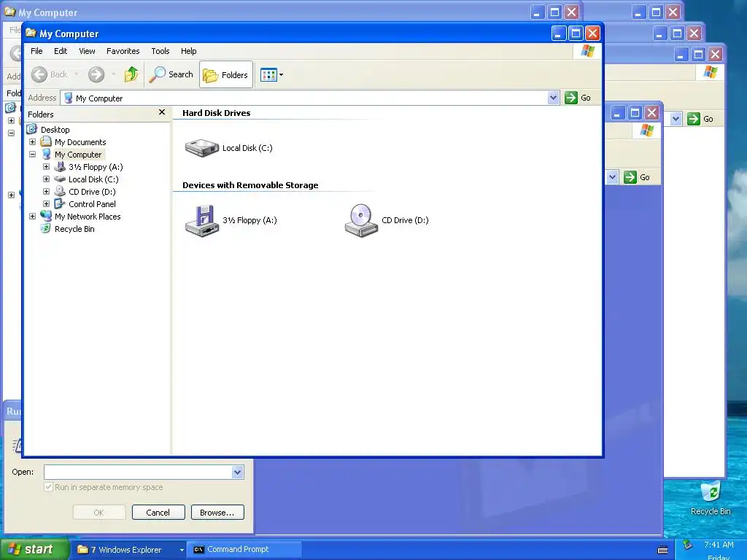747x560 pixels.
Task: Select "Control Panel" text in tree
Action: click(92, 204)
